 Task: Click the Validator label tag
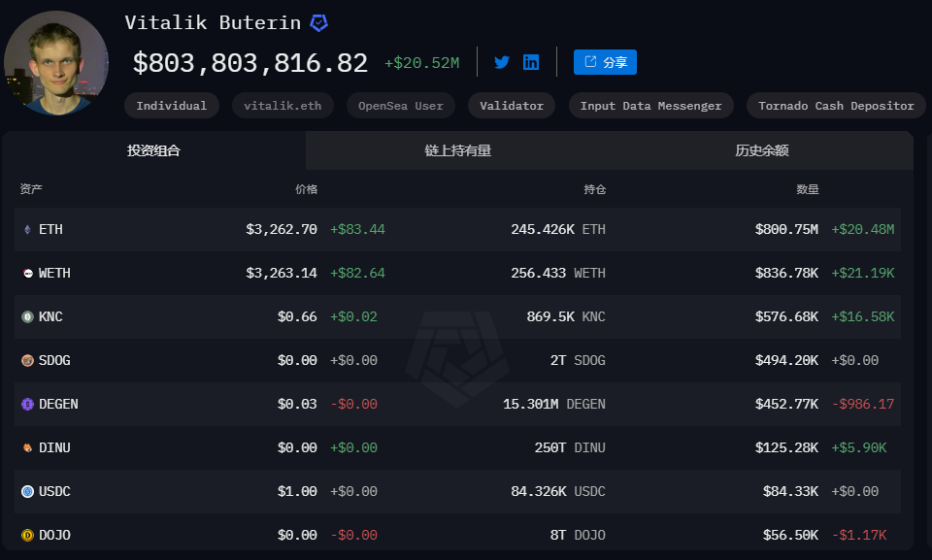512,106
